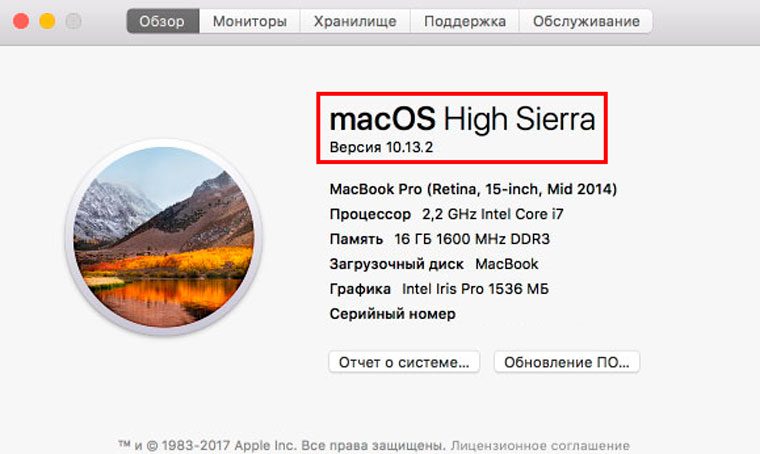Click the Версия 10.13.2 version text
The image size is (760, 454).
tap(381, 148)
